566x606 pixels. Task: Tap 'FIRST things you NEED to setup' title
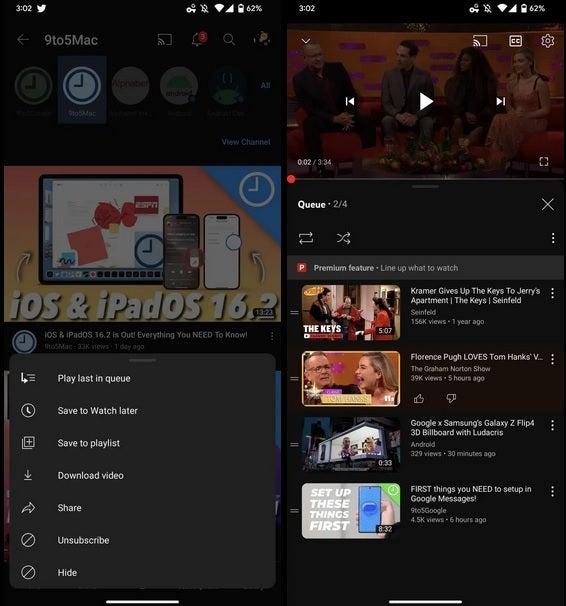(471, 494)
